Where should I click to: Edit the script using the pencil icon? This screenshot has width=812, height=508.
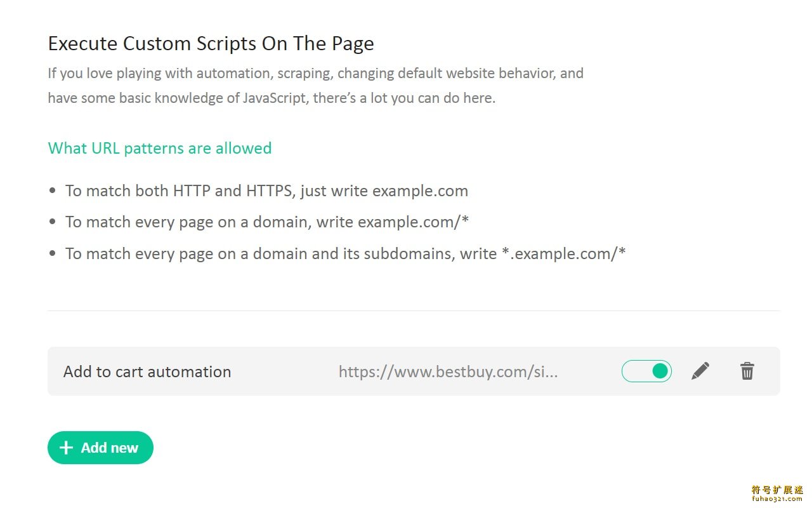click(x=700, y=371)
